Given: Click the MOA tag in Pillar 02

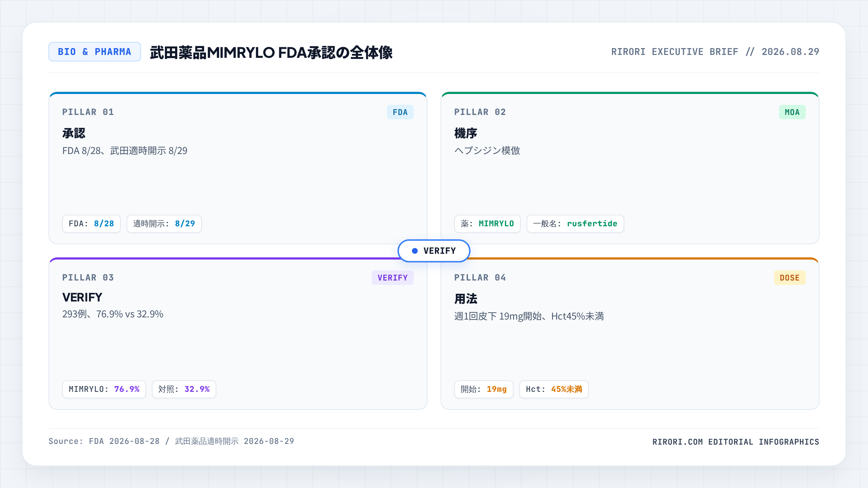Looking at the screenshot, I should point(792,112).
